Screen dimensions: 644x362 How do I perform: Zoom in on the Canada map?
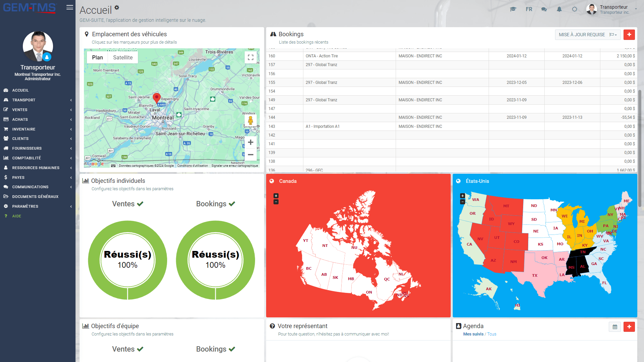276,196
